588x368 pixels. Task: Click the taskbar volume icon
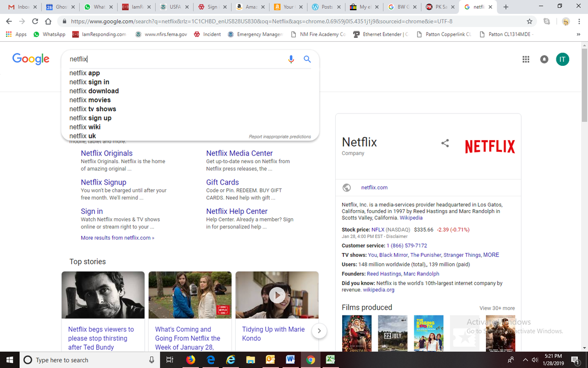pyautogui.click(x=535, y=360)
